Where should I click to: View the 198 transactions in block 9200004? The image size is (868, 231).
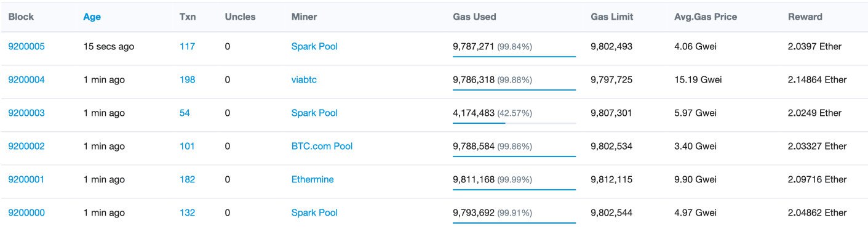[188, 79]
